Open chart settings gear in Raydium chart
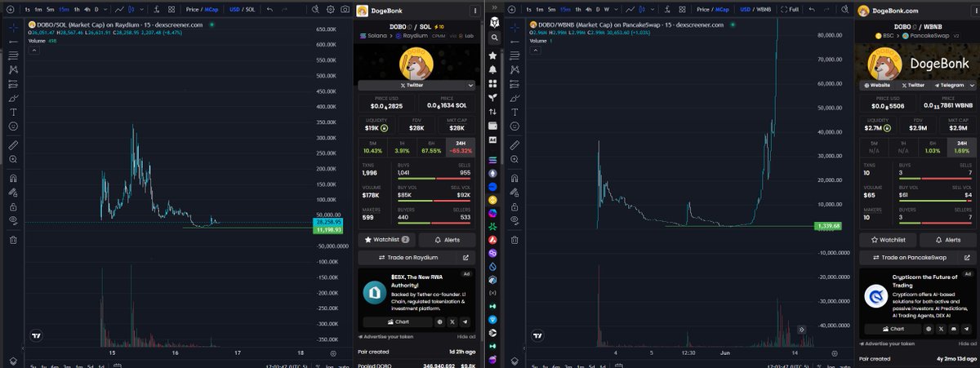 tap(330, 9)
